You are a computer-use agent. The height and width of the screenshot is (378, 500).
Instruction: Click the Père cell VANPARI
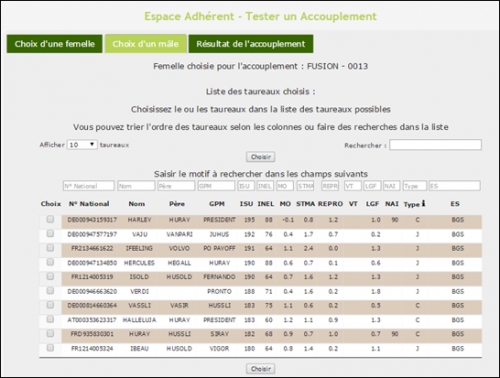[x=180, y=234]
